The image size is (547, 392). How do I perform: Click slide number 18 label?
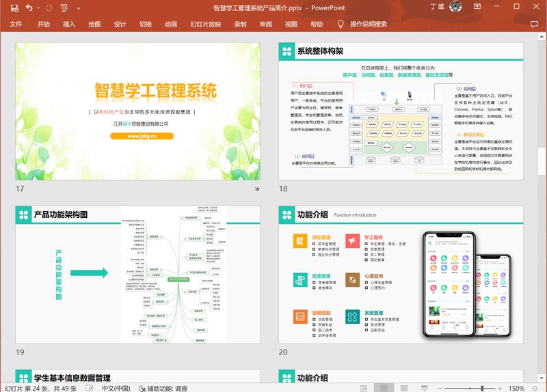point(283,189)
